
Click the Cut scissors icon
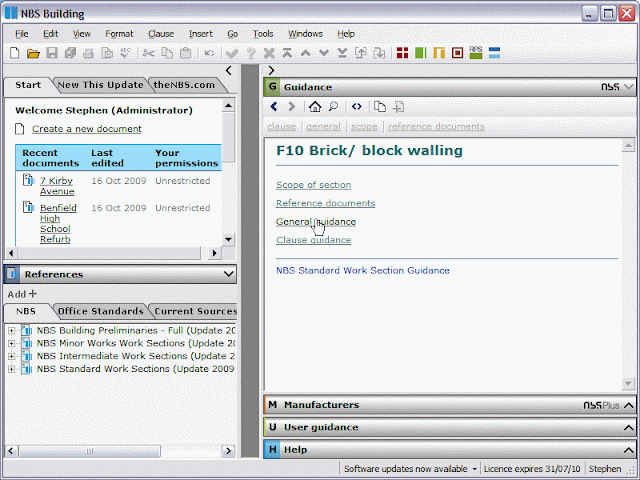point(149,53)
